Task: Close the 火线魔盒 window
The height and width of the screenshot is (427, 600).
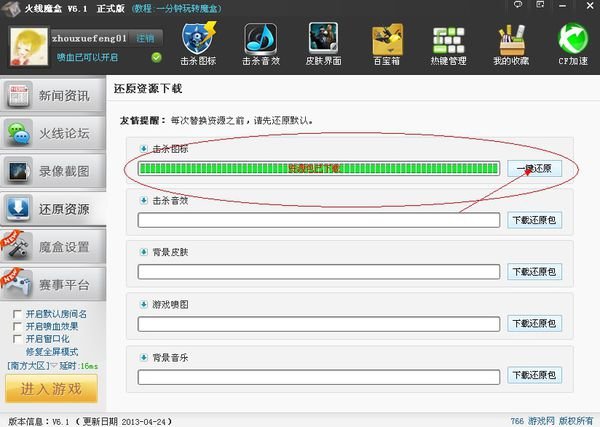Action: (x=590, y=5)
